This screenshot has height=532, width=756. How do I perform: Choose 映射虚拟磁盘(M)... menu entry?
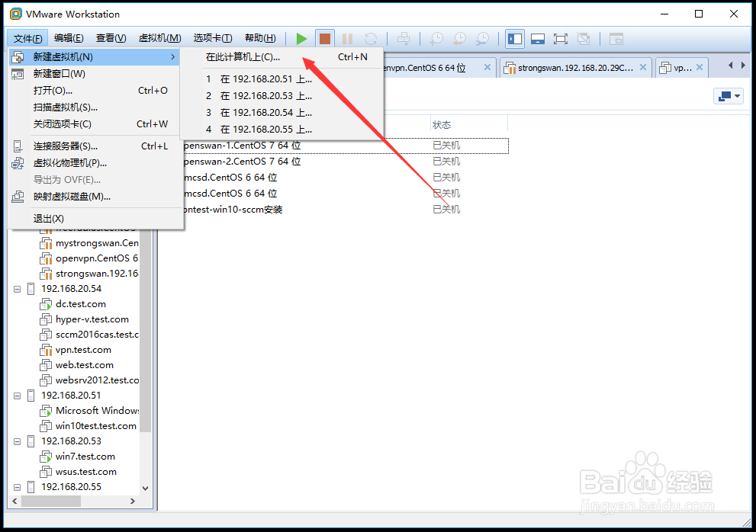click(x=95, y=197)
